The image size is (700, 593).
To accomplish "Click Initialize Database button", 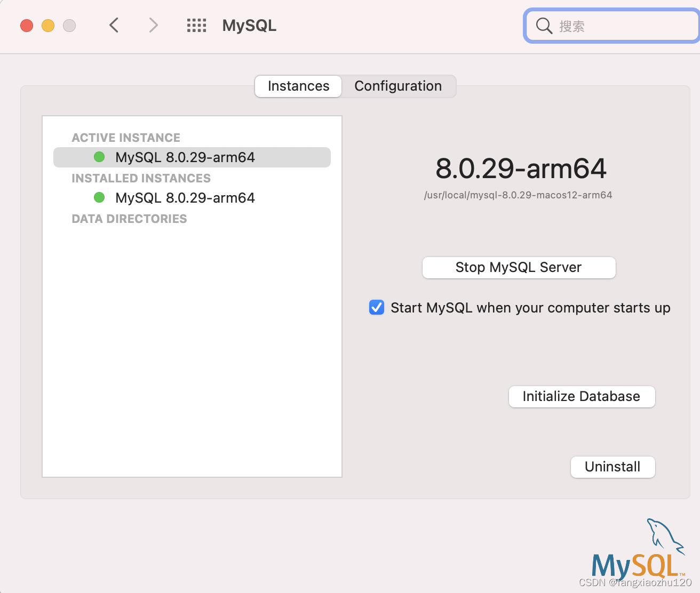I will (x=582, y=397).
